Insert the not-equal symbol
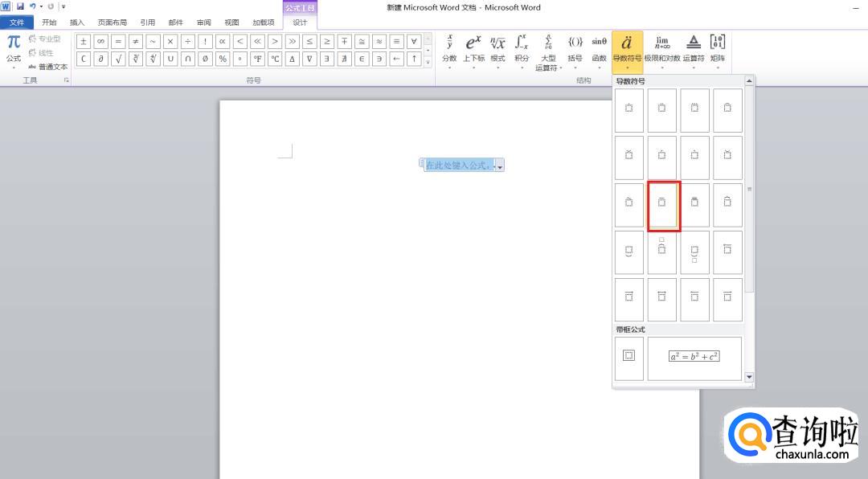 coord(136,42)
